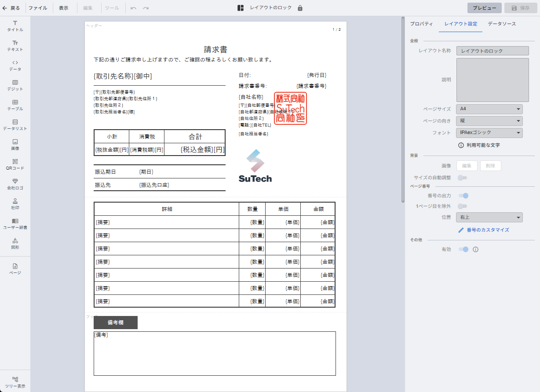
Task: Click the テーブル (Table) tool icon
Action: (15, 102)
